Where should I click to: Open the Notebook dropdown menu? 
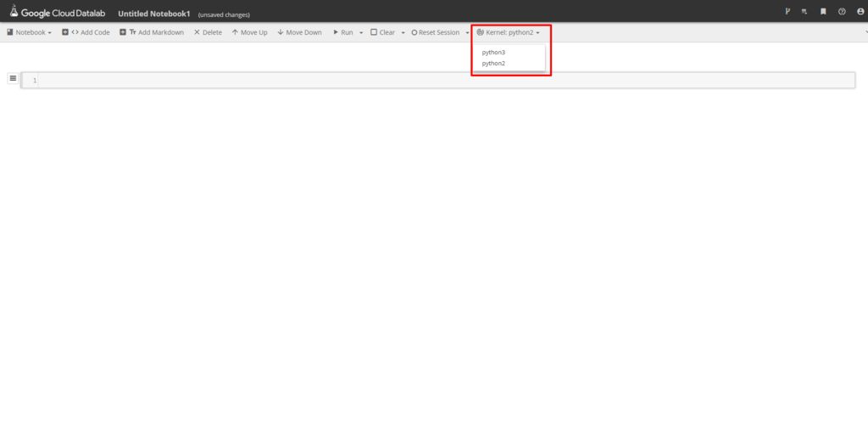[x=29, y=33]
